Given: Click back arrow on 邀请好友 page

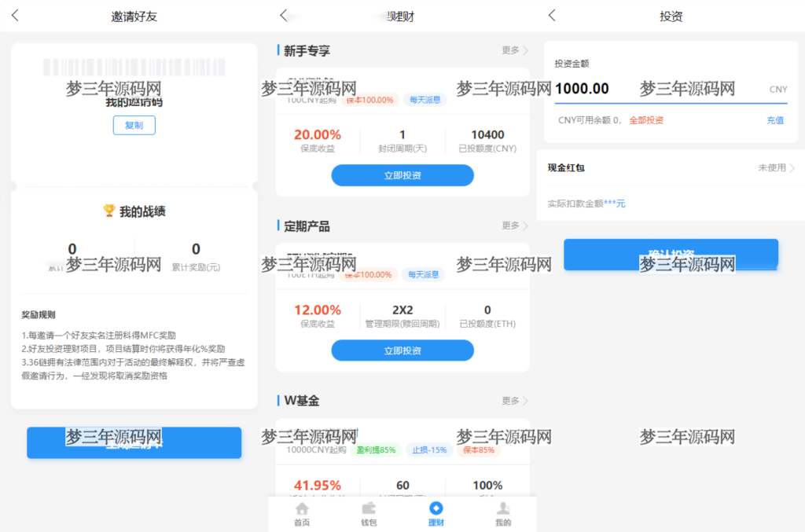Looking at the screenshot, I should coord(14,14).
